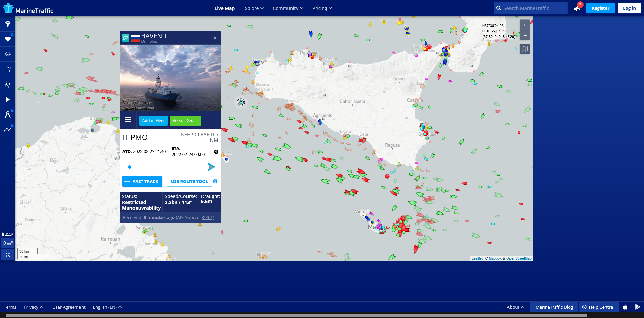Click Add to Fleet button
The height and width of the screenshot is (318, 644).
point(153,120)
